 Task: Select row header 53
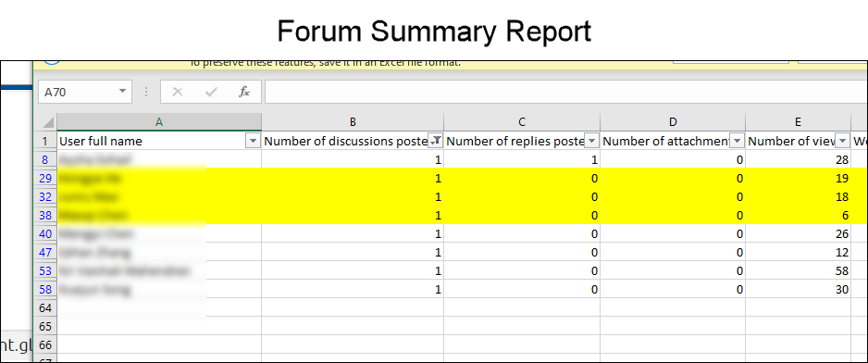click(x=45, y=271)
